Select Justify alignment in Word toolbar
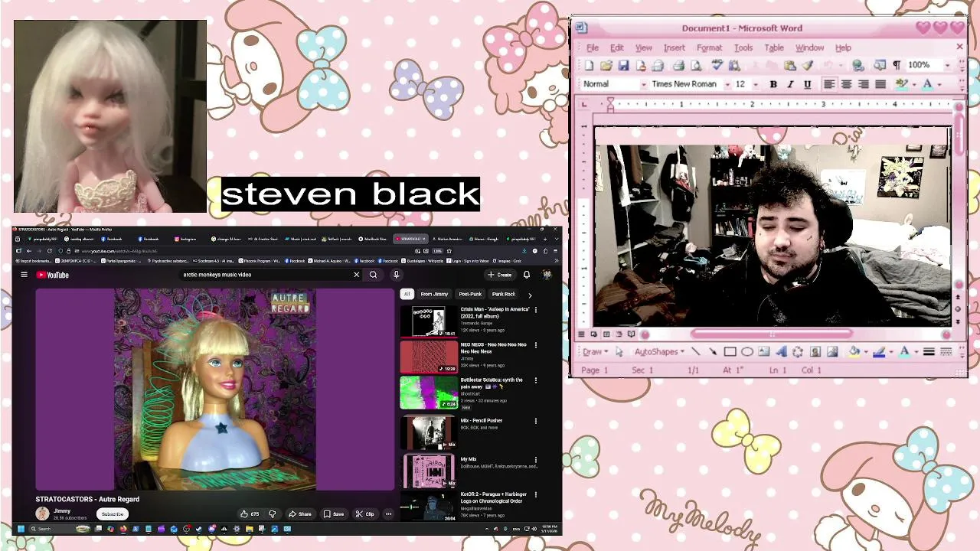Image resolution: width=980 pixels, height=551 pixels. [x=880, y=84]
